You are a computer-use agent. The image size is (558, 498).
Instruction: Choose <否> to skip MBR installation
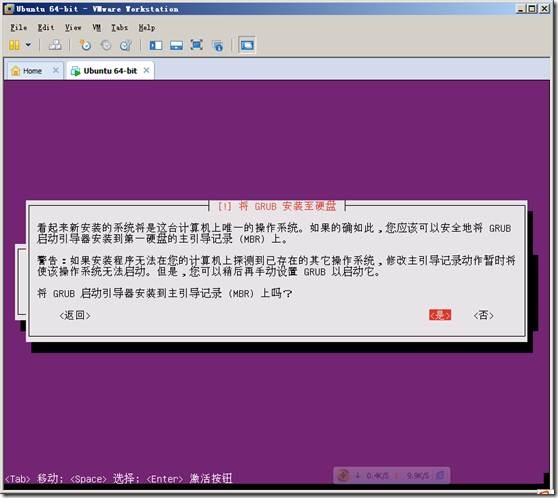pyautogui.click(x=483, y=315)
